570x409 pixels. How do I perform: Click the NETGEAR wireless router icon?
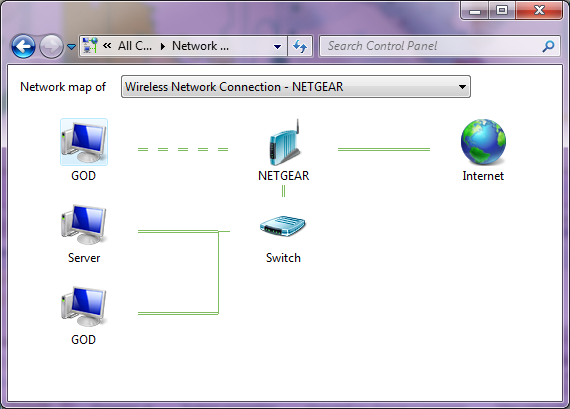(x=284, y=142)
